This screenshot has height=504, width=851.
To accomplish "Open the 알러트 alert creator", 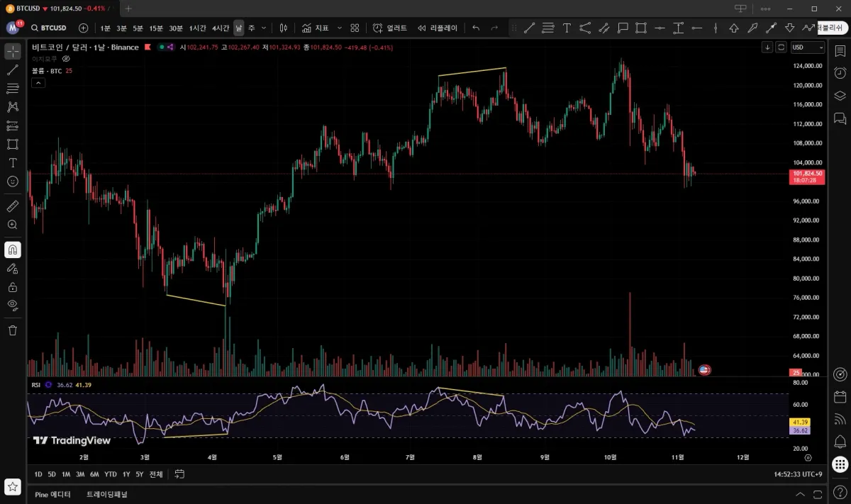I will tap(390, 28).
